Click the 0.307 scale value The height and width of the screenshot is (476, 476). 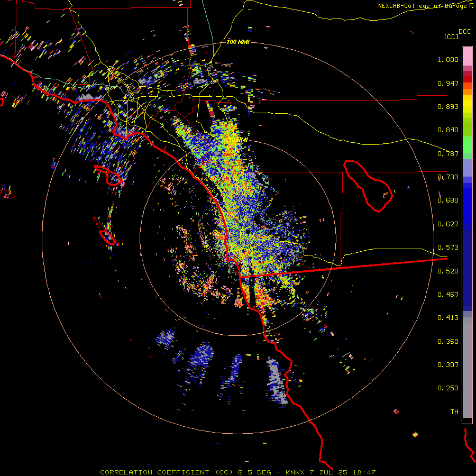click(448, 365)
